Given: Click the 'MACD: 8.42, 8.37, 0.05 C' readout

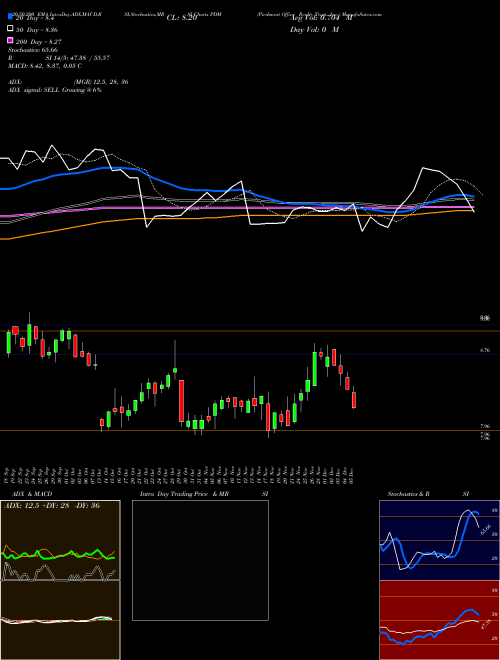Looking at the screenshot, I should click(x=45, y=66).
